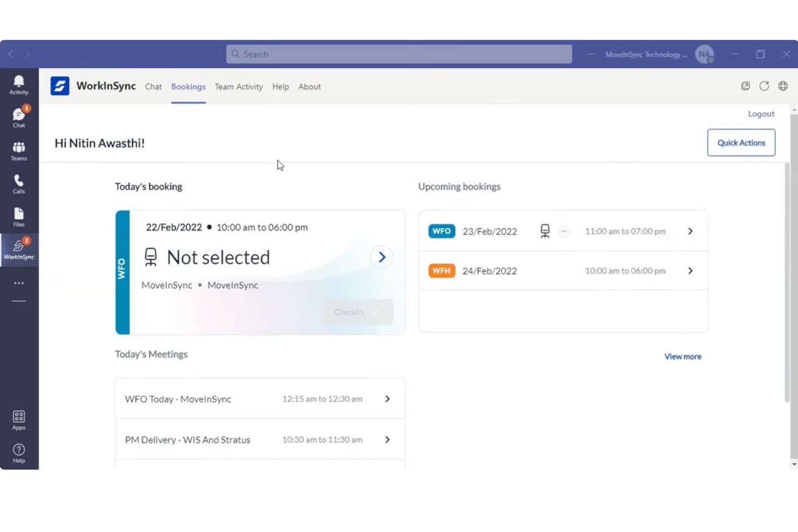This screenshot has height=532, width=798.
Task: Expand the 24/Feb/2022 WFH booking
Action: 690,271
